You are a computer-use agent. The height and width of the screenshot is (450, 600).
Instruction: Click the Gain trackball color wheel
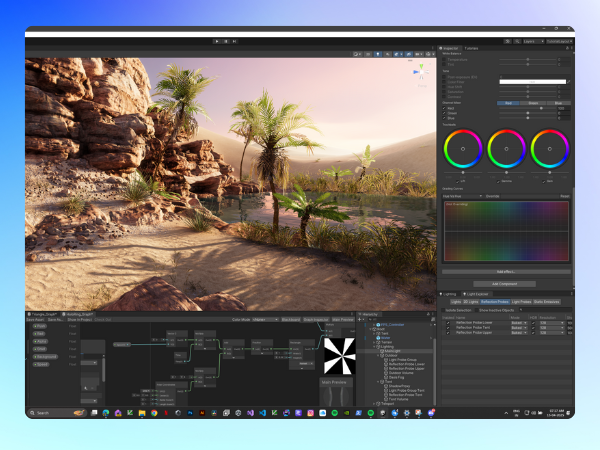point(550,149)
